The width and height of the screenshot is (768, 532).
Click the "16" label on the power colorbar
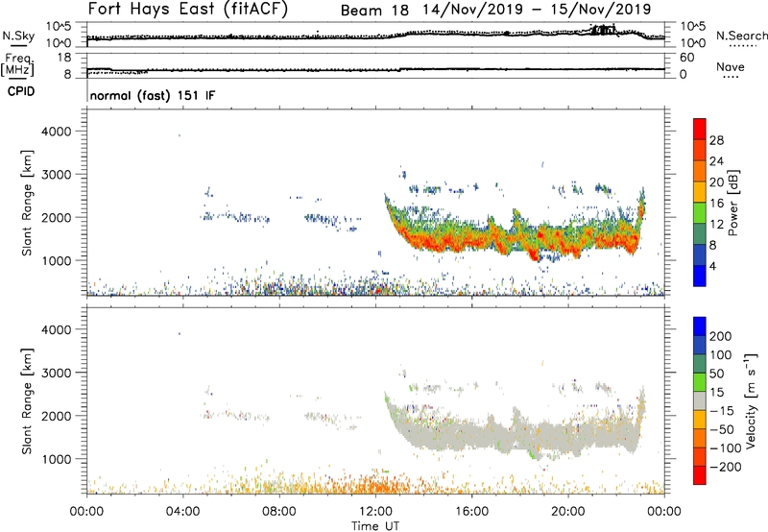(716, 204)
